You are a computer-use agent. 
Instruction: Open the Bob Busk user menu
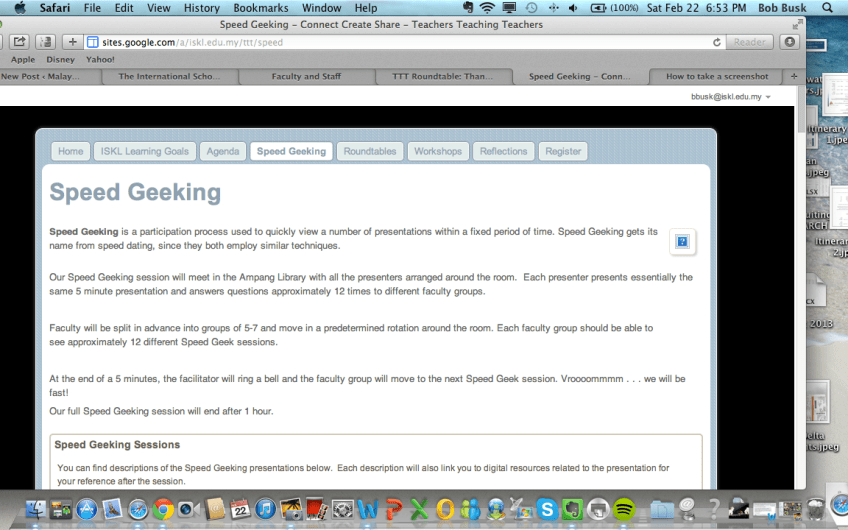781,8
